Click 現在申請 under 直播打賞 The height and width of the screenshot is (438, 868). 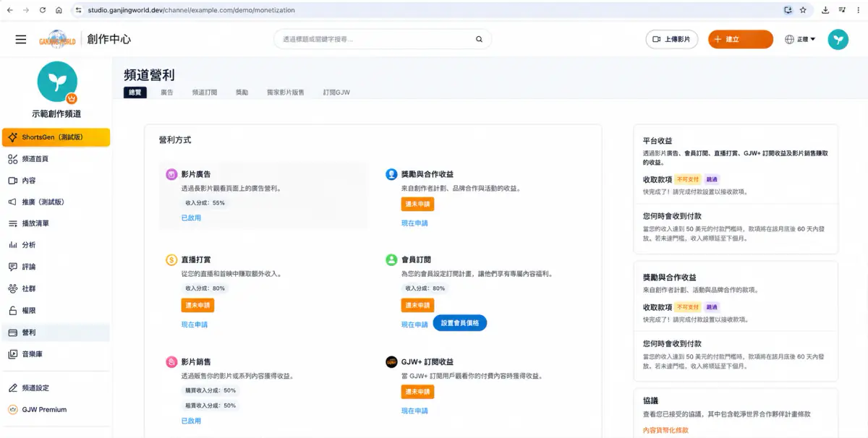point(195,325)
